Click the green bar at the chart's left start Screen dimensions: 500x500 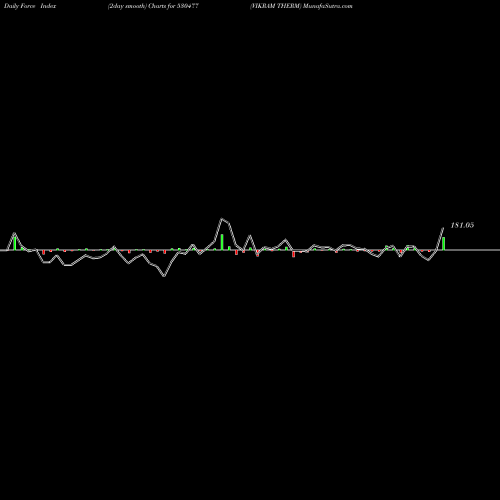15,243
